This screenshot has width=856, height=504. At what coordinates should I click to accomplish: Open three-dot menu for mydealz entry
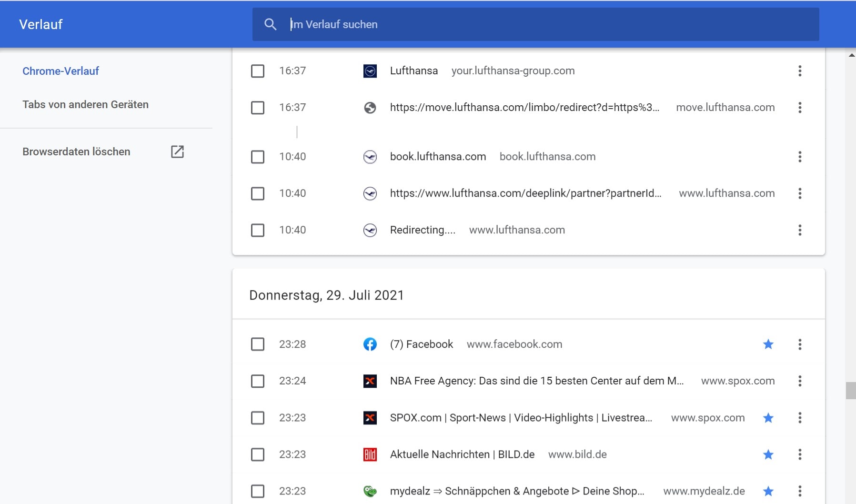coord(800,491)
